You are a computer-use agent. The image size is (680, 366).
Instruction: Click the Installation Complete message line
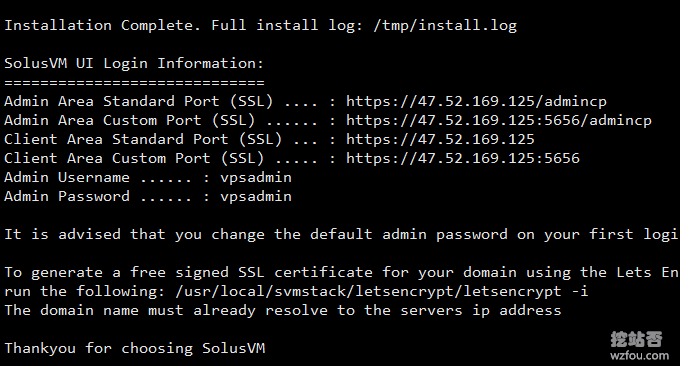(x=261, y=26)
